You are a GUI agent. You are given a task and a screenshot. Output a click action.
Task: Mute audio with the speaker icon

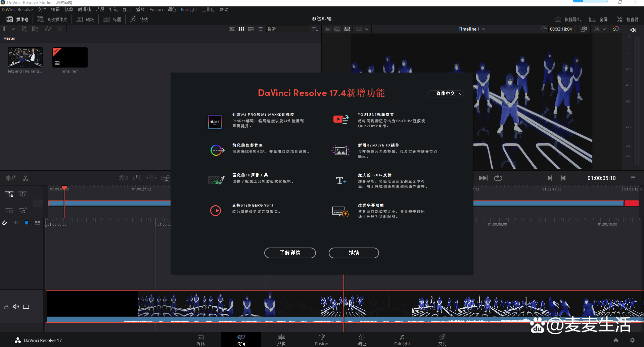[x=633, y=30]
